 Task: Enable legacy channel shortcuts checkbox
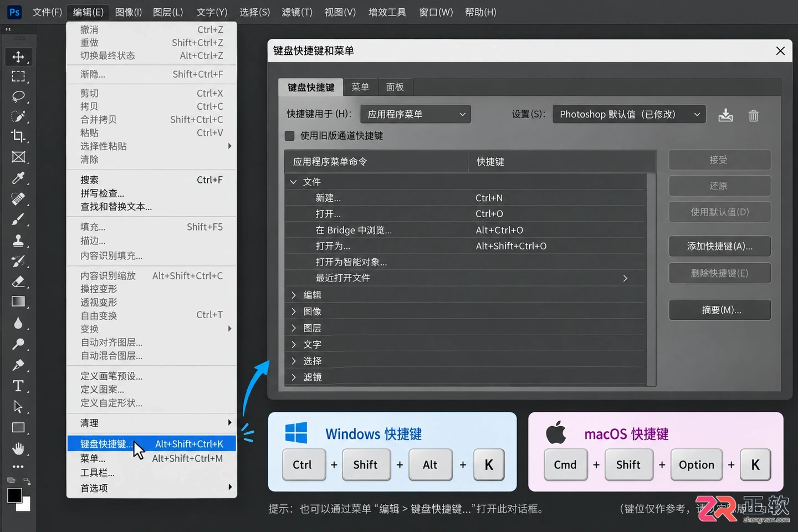(289, 136)
